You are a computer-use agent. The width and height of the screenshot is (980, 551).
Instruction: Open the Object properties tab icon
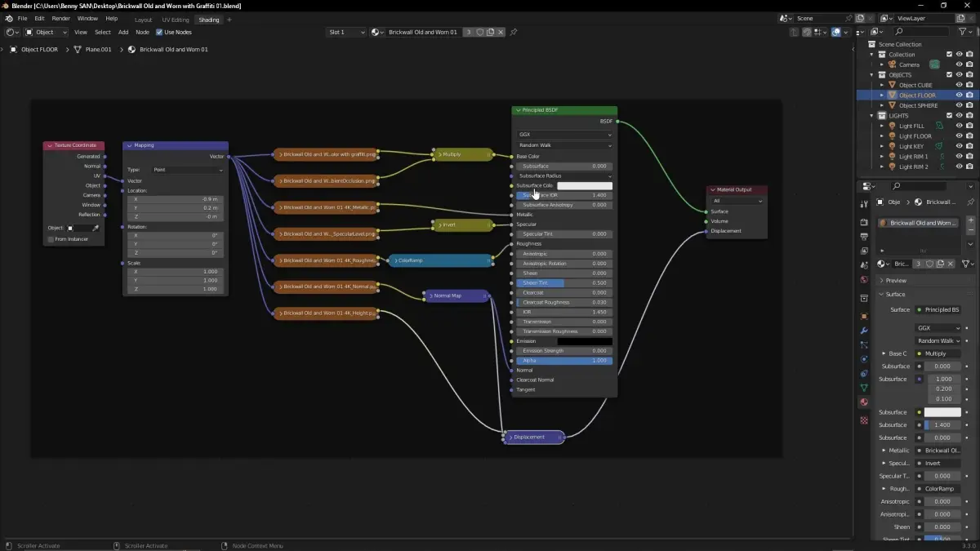click(x=864, y=316)
